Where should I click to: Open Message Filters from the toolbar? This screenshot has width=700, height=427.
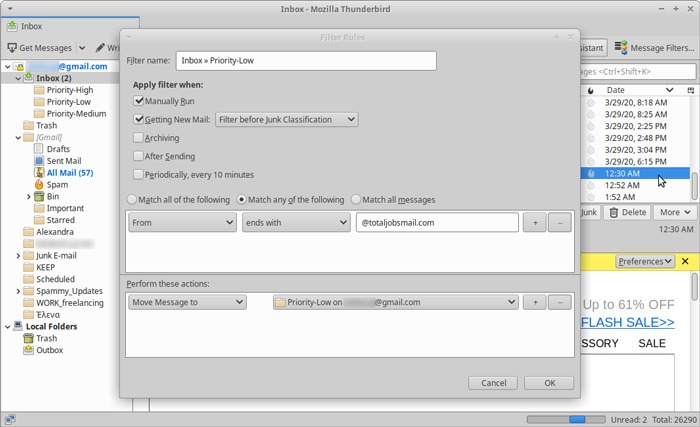coord(654,47)
